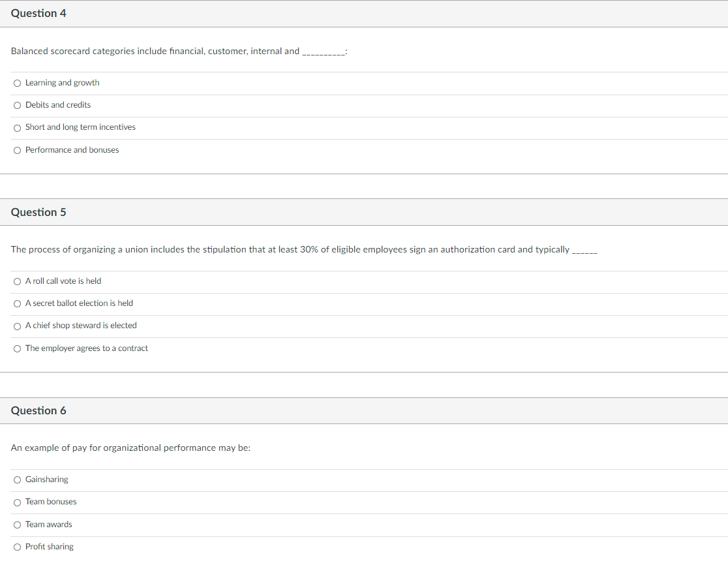Choose "Team bonuses" in Question 6

[x=17, y=502]
